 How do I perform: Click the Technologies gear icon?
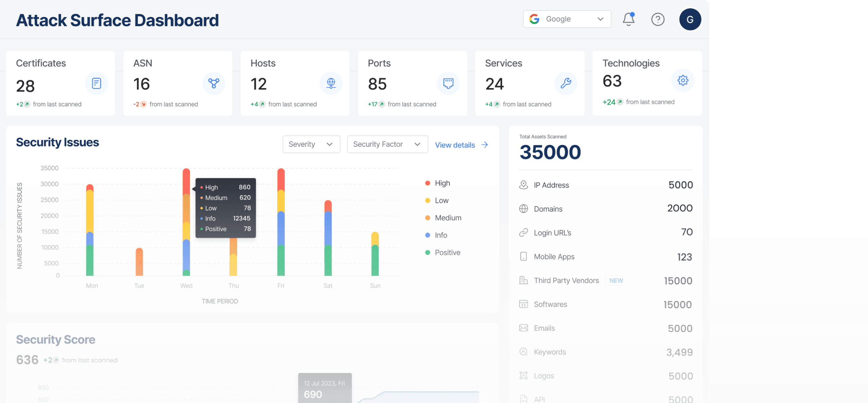[683, 81]
